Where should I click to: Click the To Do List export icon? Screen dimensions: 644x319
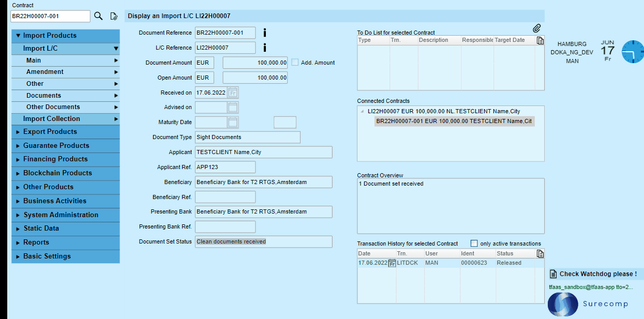click(x=540, y=40)
